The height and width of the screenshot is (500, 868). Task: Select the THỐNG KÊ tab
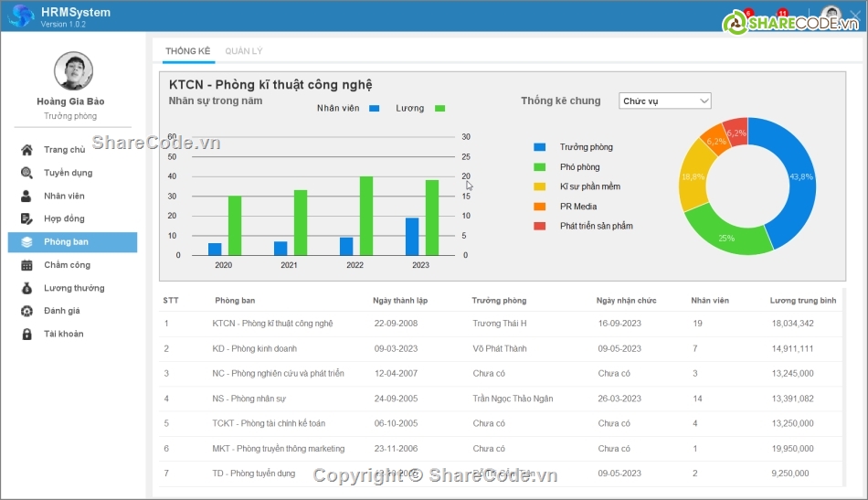pyautogui.click(x=187, y=51)
